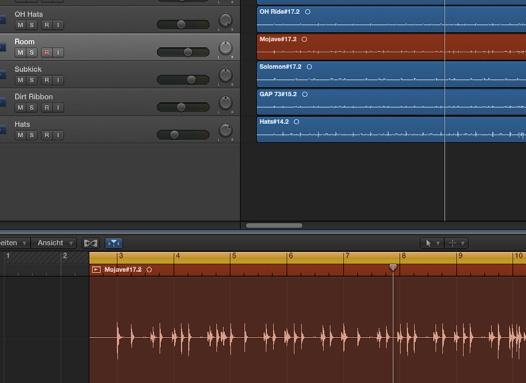
Task: Enable input monitoring on Subkick
Action: 58,80
